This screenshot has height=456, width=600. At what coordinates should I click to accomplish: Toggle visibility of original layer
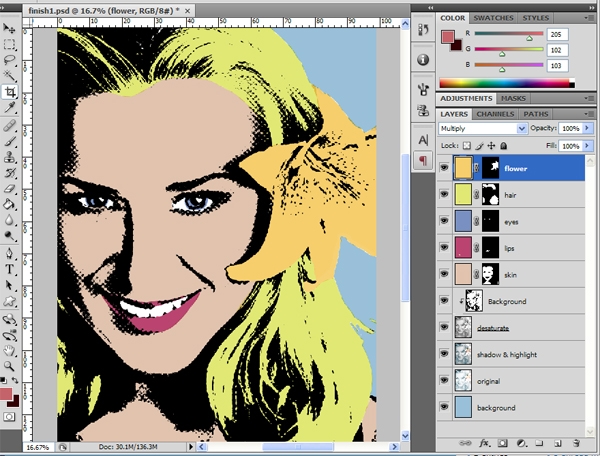(x=444, y=380)
